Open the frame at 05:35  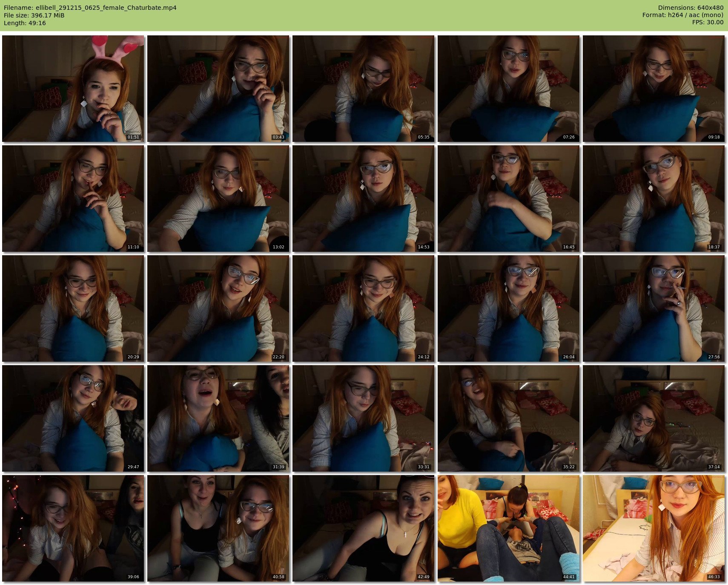pyautogui.click(x=364, y=89)
